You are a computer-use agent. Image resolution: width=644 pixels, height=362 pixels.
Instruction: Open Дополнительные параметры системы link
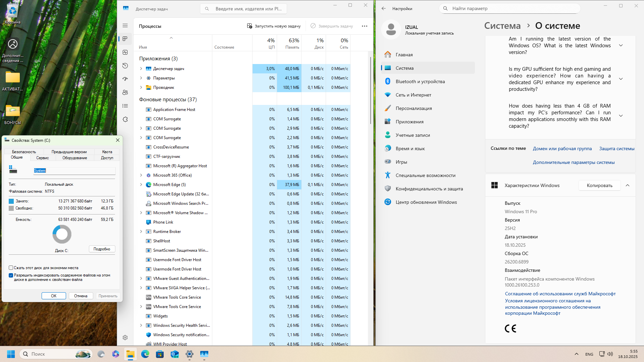coord(574,162)
